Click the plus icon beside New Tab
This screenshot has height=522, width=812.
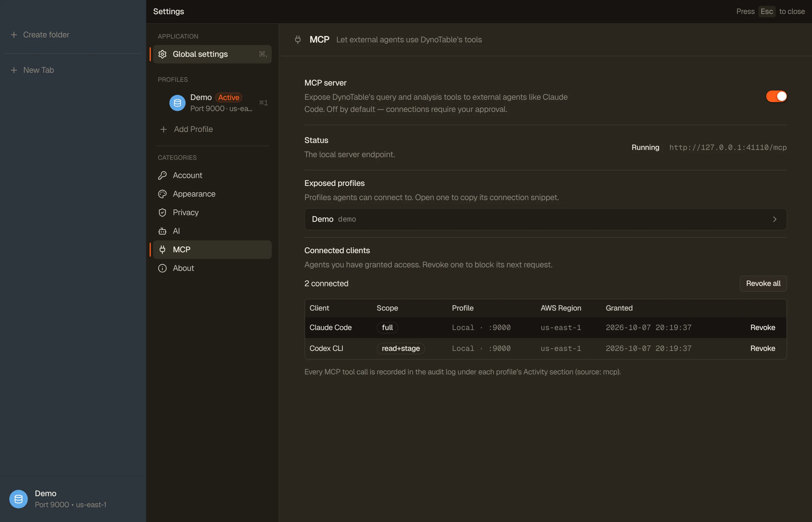tap(14, 70)
